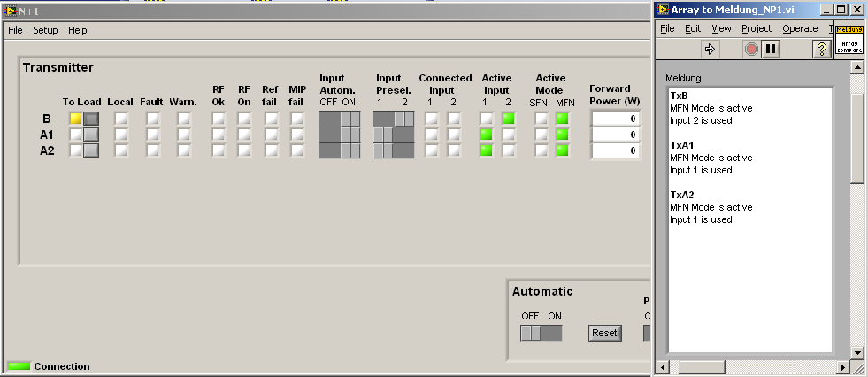The width and height of the screenshot is (868, 377).
Task: Open Help menu in N+1 window
Action: [78, 30]
